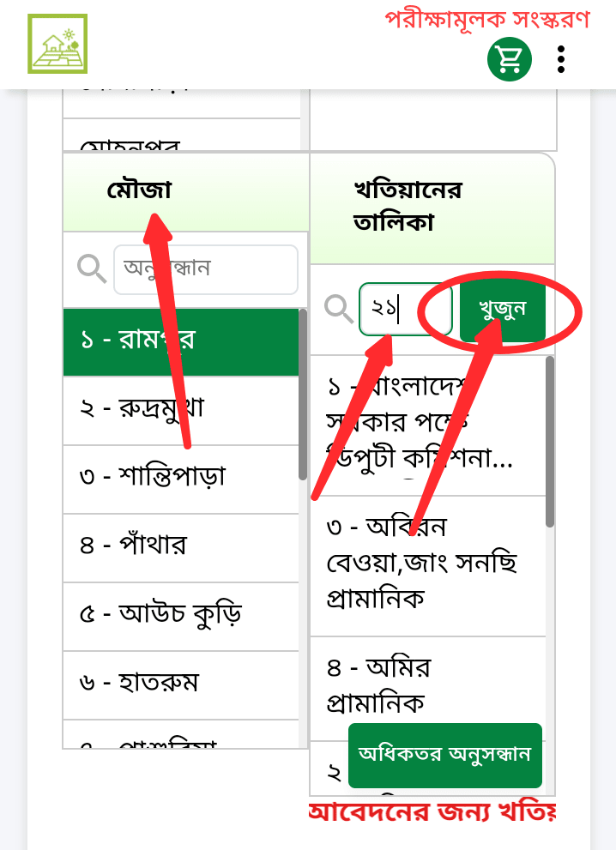This screenshot has height=850, width=616.
Task: Choose ৩ - শান্তিপাড়া from the list
Action: (x=180, y=477)
